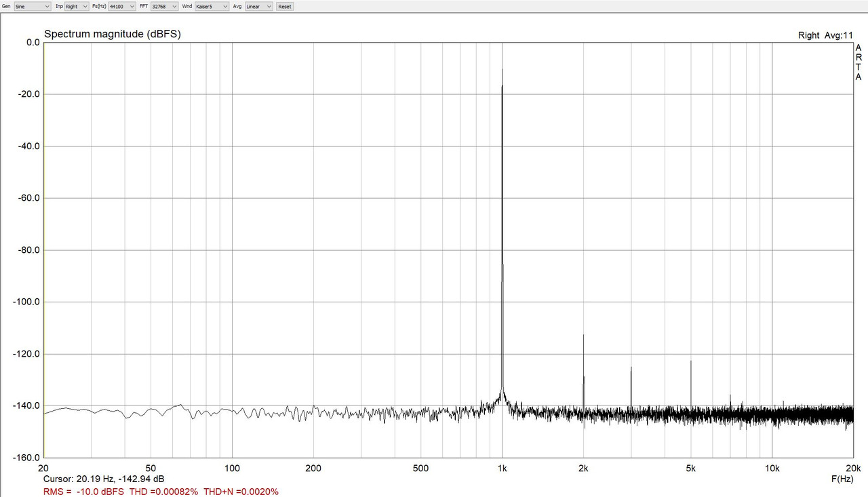Click the Cursor 20.19 Hz readout
The width and height of the screenshot is (868, 497).
[x=104, y=479]
